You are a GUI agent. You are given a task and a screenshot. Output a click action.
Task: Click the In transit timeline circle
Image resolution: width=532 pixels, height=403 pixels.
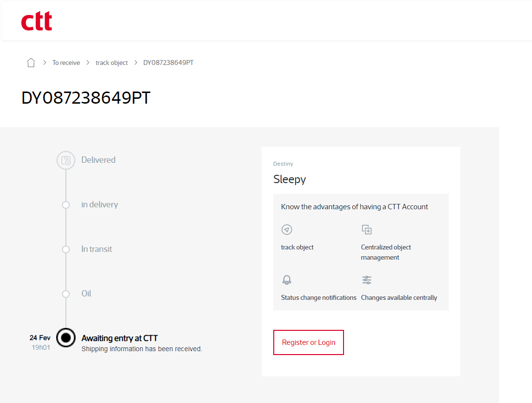click(x=66, y=249)
